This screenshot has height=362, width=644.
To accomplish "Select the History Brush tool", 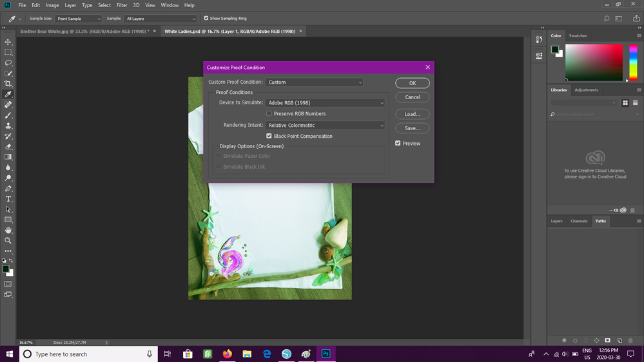I will [x=8, y=137].
